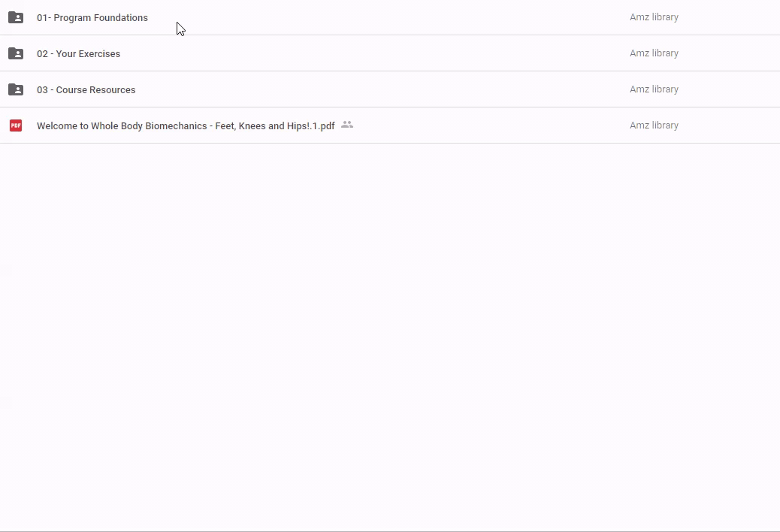This screenshot has height=532, width=780.
Task: Click Amz library owner in Course Resources row
Action: (654, 89)
